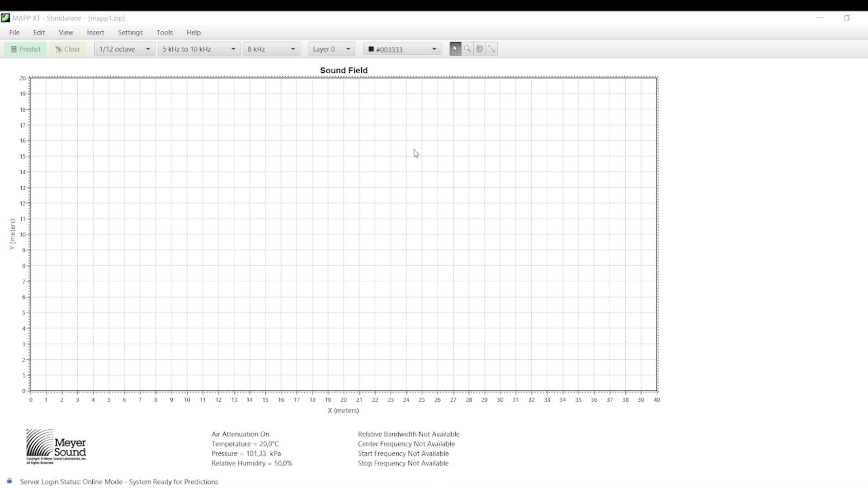Open the Insert menu

click(x=95, y=33)
